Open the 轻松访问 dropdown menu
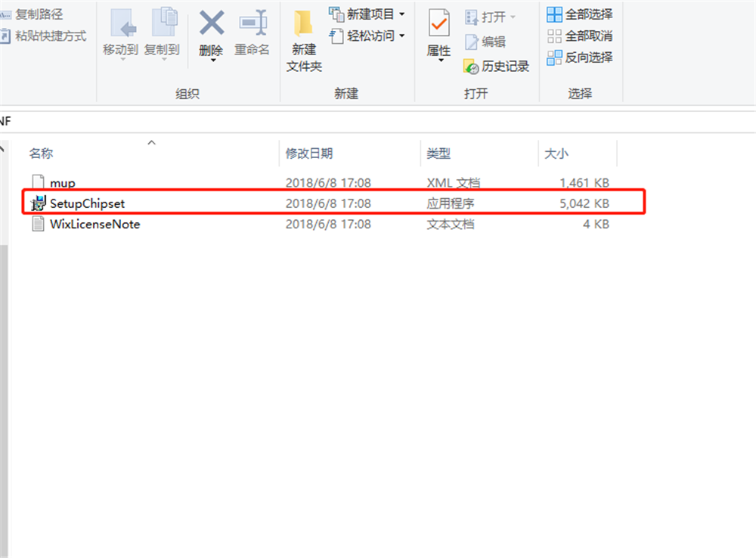This screenshot has height=558, width=756. 401,35
